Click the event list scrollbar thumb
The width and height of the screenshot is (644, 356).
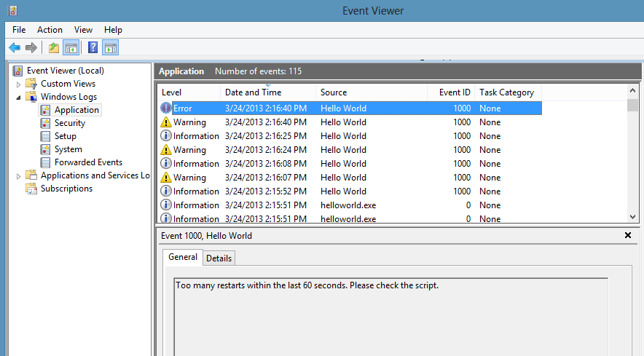pos(632,105)
